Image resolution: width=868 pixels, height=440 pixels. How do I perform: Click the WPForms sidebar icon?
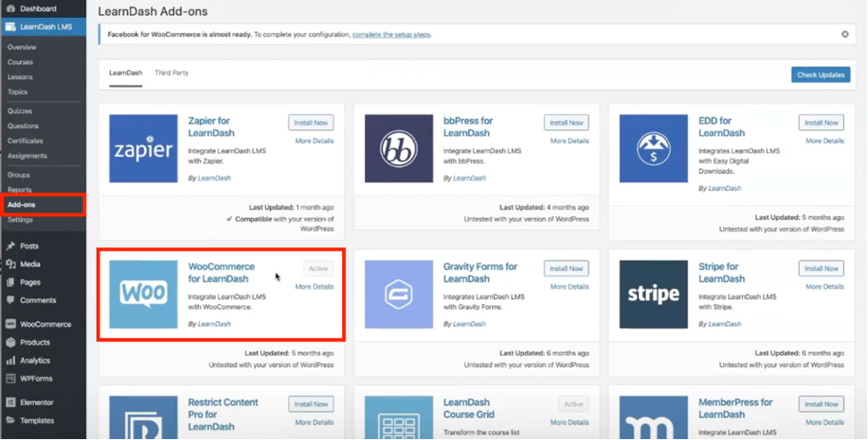click(11, 379)
